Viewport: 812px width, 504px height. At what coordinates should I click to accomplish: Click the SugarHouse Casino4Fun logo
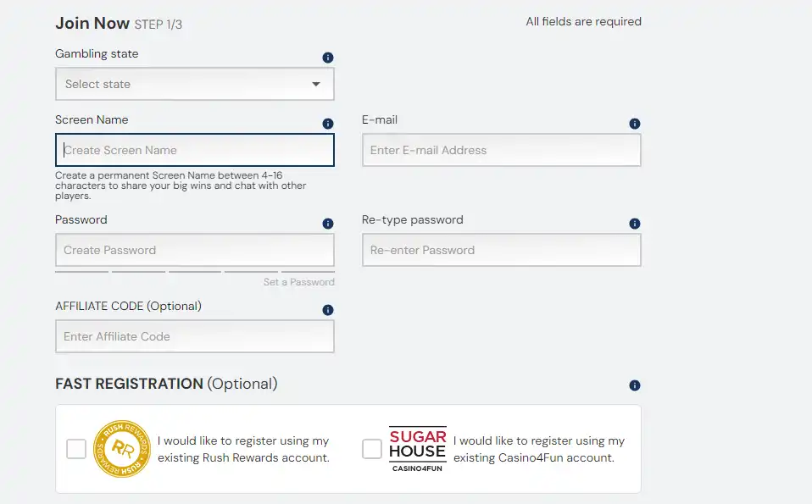(417, 449)
